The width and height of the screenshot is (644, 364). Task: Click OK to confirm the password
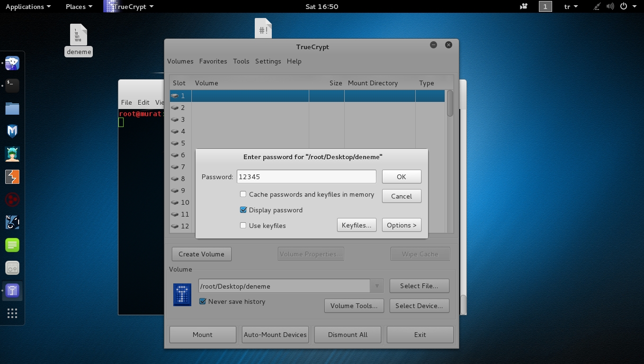tap(402, 177)
